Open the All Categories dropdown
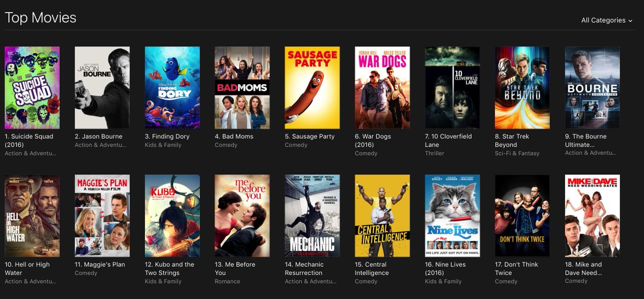 tap(607, 20)
